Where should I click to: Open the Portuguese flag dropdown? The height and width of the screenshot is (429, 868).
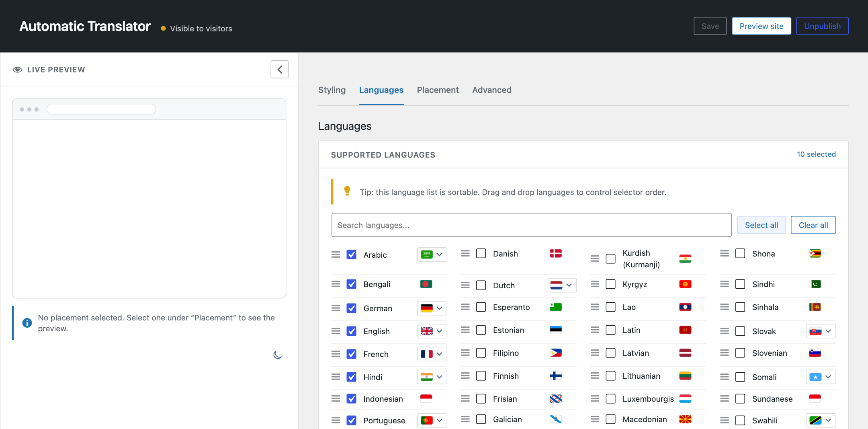click(x=432, y=420)
